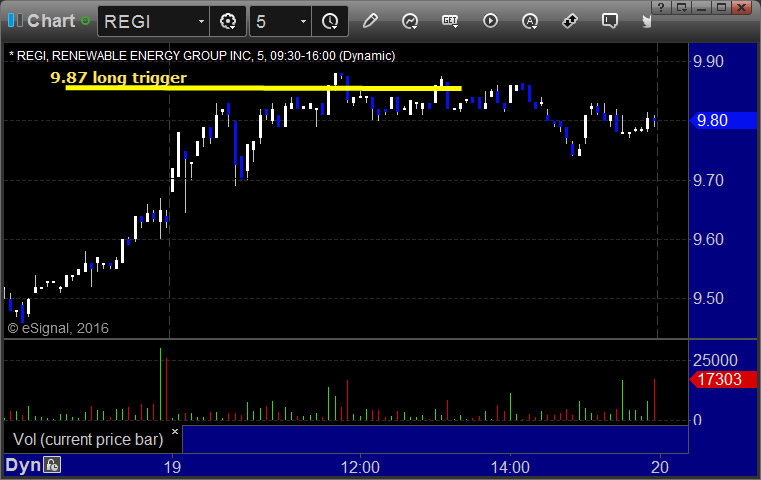This screenshot has width=761, height=480.
Task: Expand the interval dropdown arrow beside 5
Action: pos(303,21)
